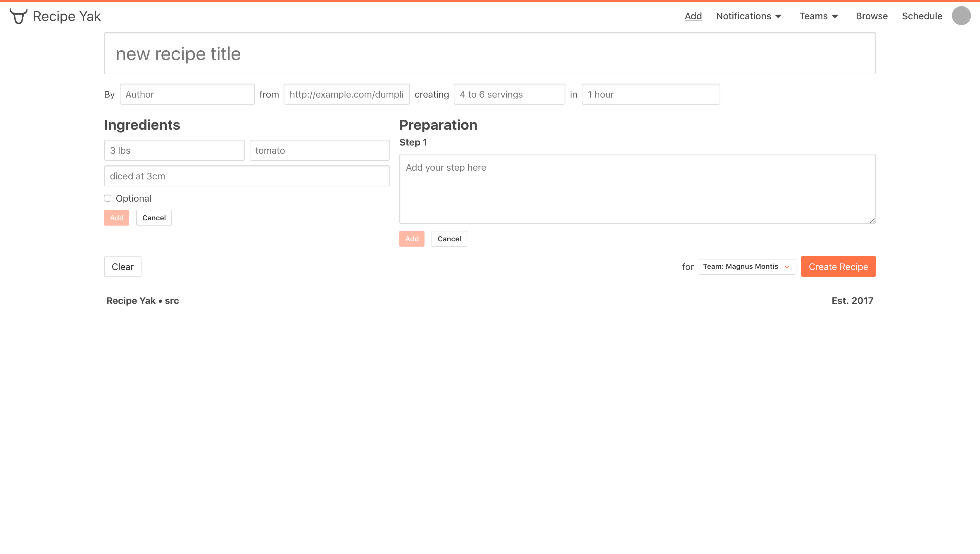
Task: Click into the Author field
Action: [187, 94]
